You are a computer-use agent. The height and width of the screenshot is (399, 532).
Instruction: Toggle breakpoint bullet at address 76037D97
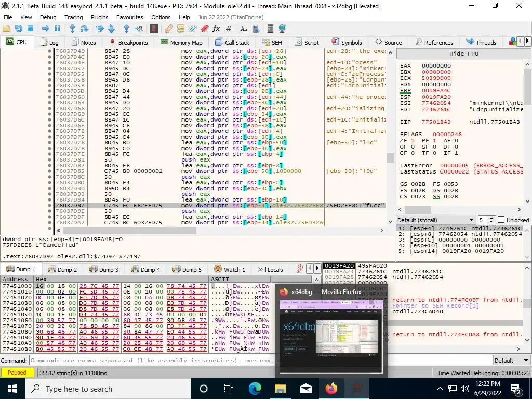point(49,206)
